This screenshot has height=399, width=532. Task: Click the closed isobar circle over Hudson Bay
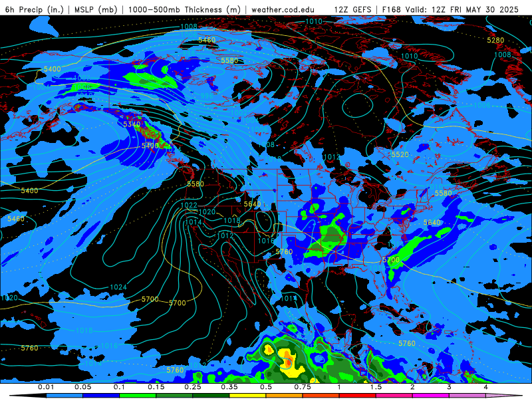pyautogui.click(x=357, y=105)
